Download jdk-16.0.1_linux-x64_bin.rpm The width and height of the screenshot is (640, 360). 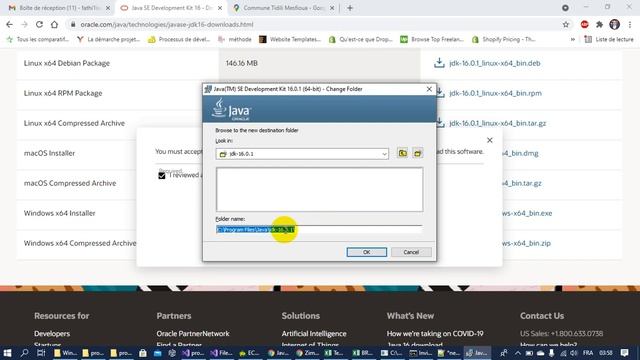[496, 93]
